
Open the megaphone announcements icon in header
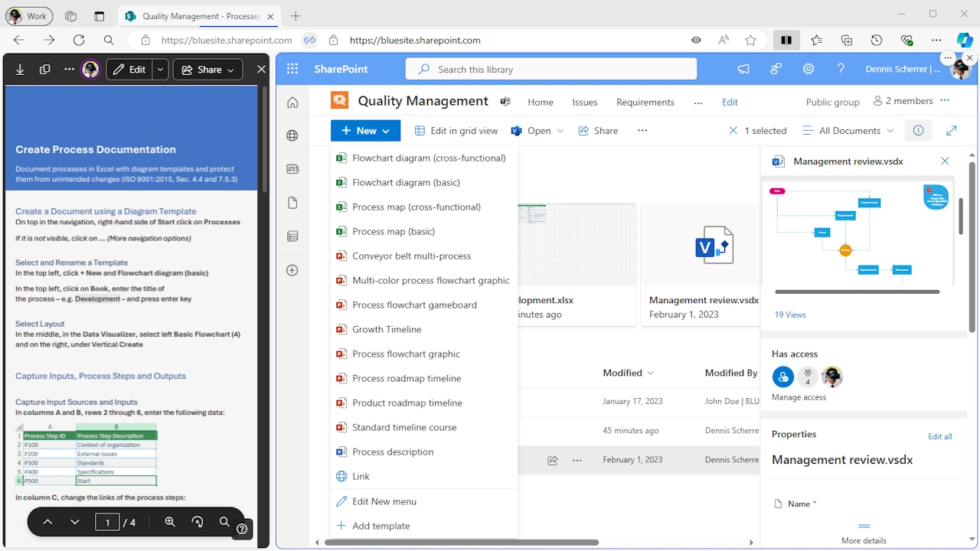[743, 69]
